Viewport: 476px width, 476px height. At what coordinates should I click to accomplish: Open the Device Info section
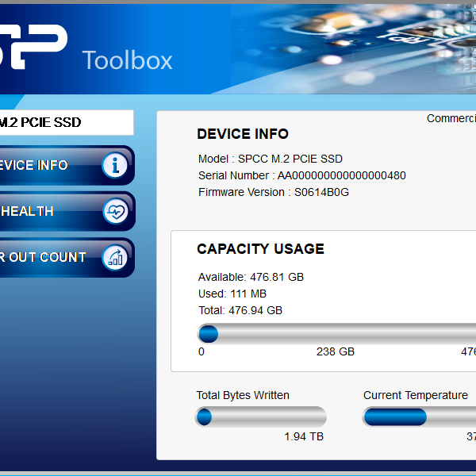coord(67,166)
